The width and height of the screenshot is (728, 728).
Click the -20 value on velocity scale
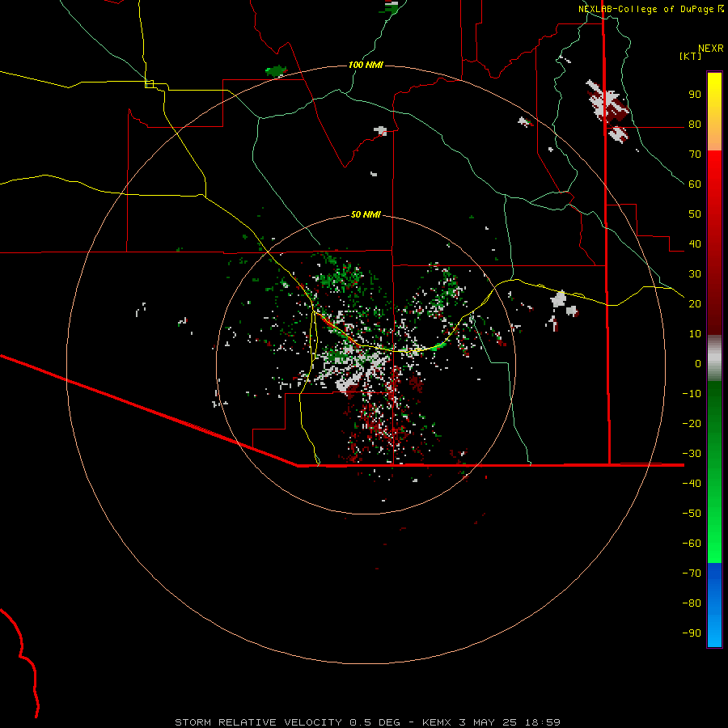point(692,424)
